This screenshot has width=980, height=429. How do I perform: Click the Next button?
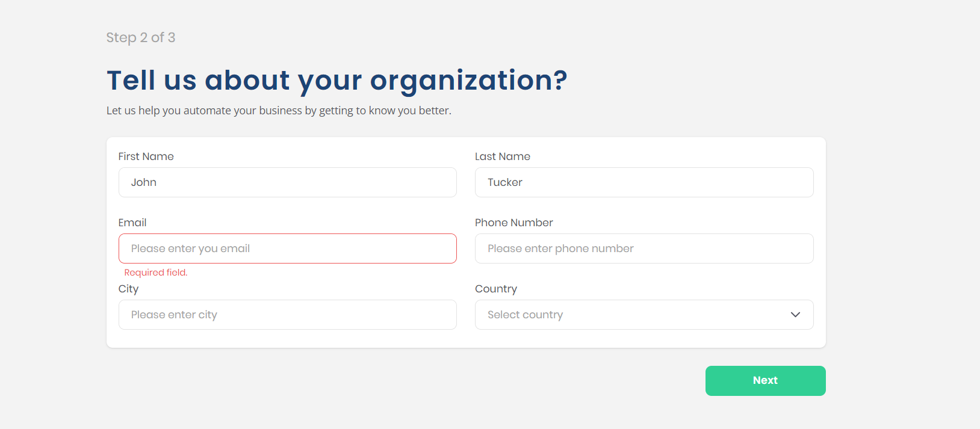click(x=765, y=381)
